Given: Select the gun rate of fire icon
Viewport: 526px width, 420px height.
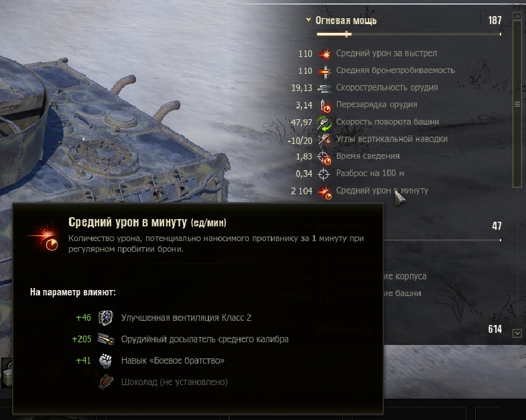Looking at the screenshot, I should pyautogui.click(x=324, y=88).
